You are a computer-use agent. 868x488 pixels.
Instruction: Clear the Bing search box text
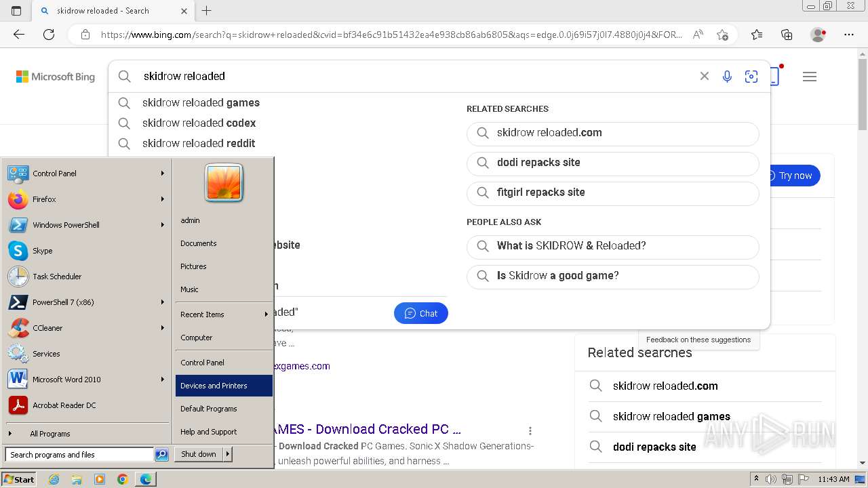point(705,77)
